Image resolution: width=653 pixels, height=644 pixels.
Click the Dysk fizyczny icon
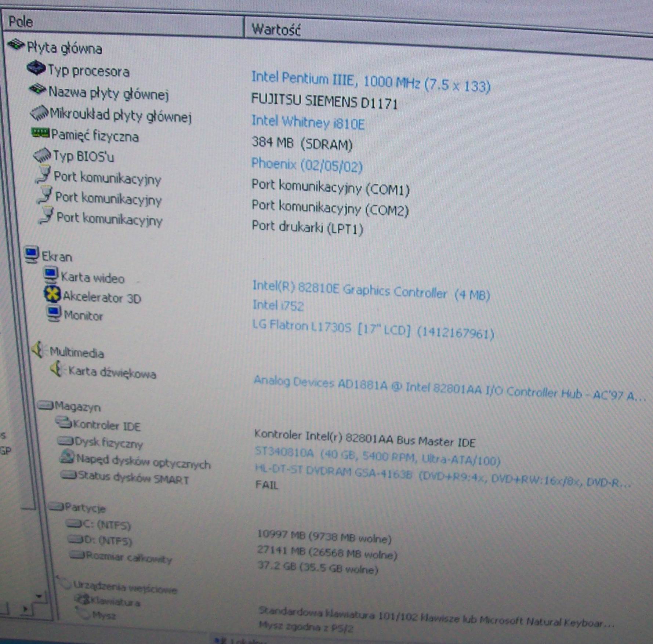tap(66, 441)
